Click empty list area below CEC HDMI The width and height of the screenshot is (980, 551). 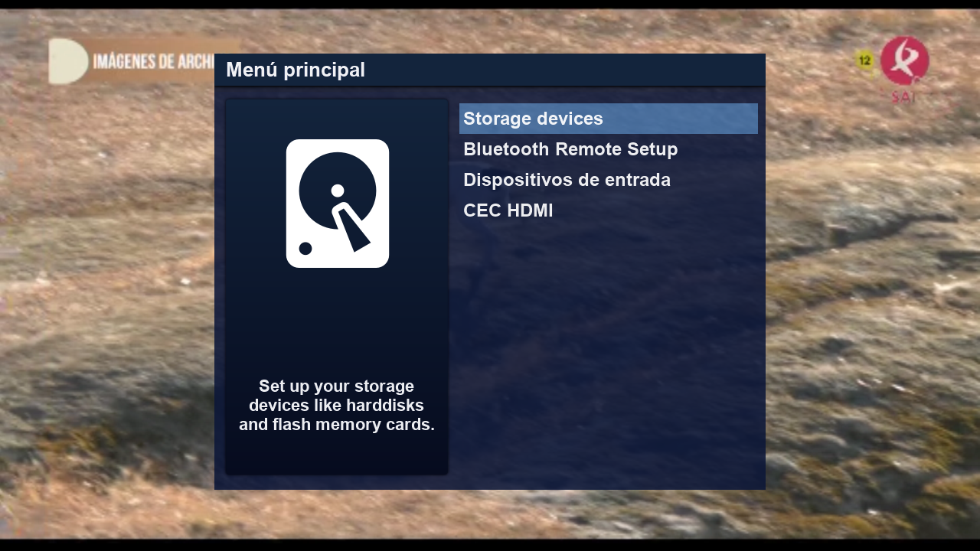click(x=609, y=352)
